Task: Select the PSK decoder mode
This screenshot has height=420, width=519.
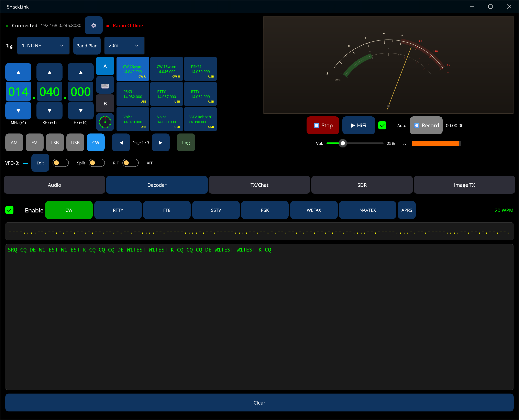Action: point(265,210)
